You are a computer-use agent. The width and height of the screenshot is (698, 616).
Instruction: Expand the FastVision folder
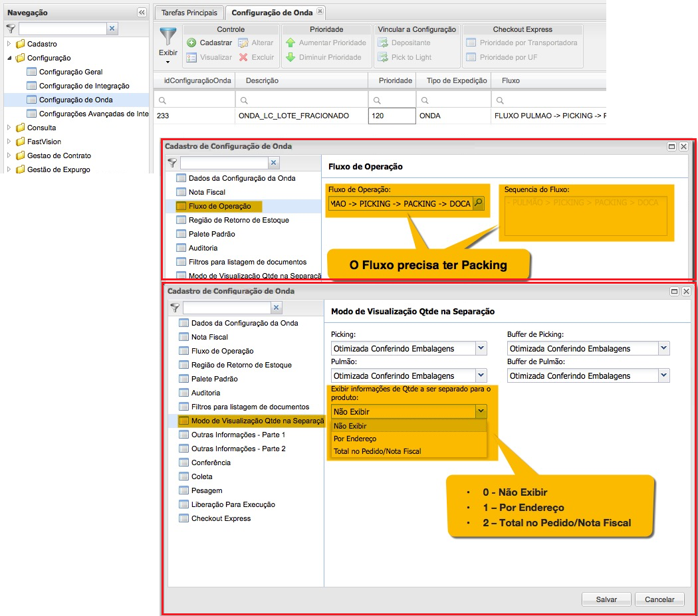(x=9, y=142)
